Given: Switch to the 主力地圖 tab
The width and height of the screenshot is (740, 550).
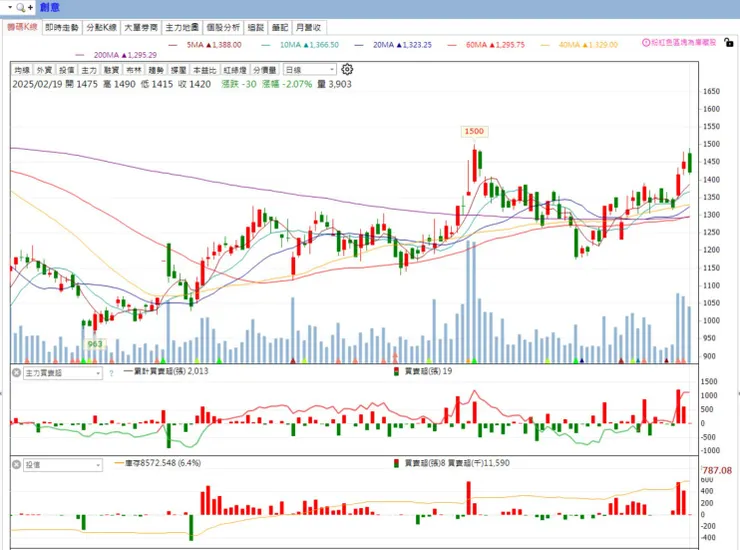Looking at the screenshot, I should (x=182, y=27).
